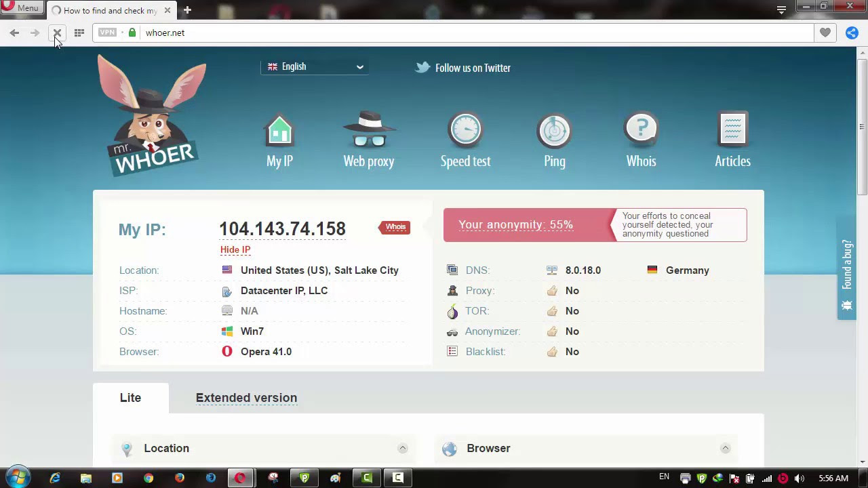Launch the Speed test
The width and height of the screenshot is (868, 488).
pyautogui.click(x=465, y=140)
